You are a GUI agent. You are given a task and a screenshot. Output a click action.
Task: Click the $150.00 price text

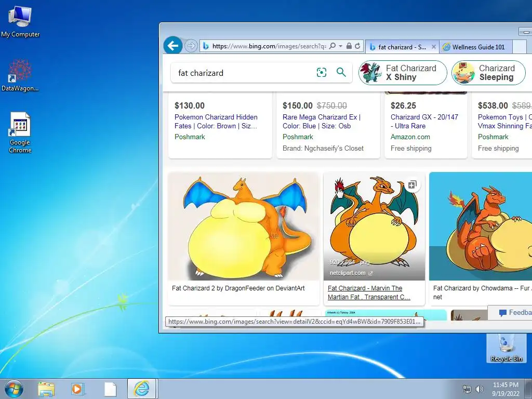[x=298, y=105]
